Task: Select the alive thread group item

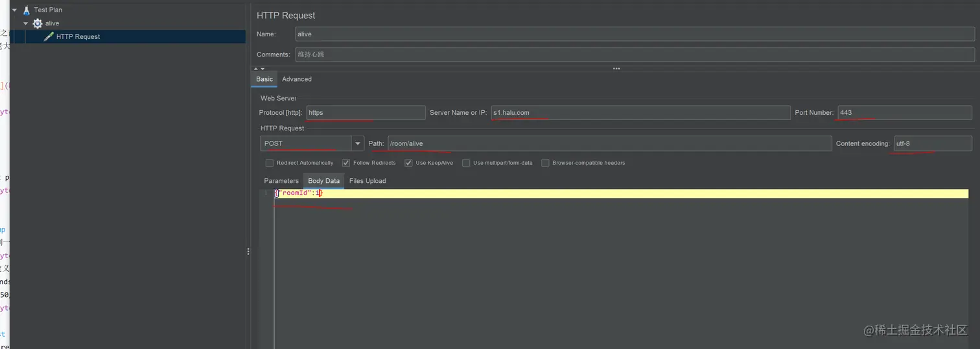Action: pyautogui.click(x=52, y=23)
